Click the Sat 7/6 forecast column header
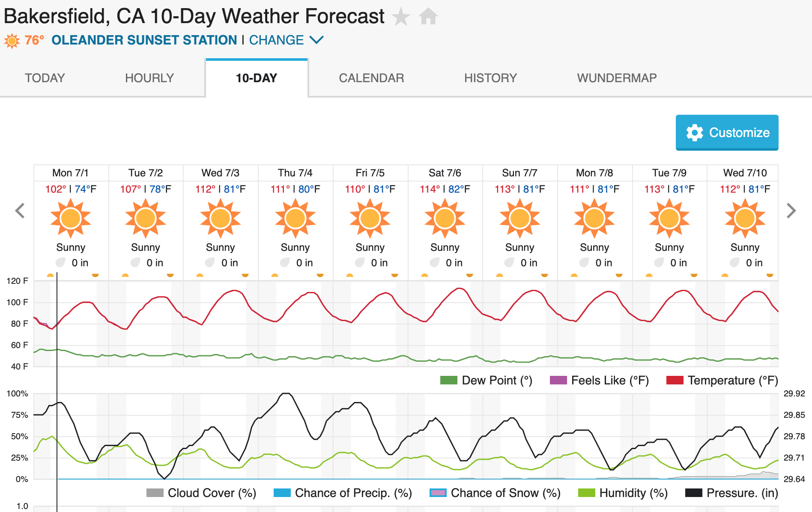The image size is (812, 512). [x=445, y=173]
